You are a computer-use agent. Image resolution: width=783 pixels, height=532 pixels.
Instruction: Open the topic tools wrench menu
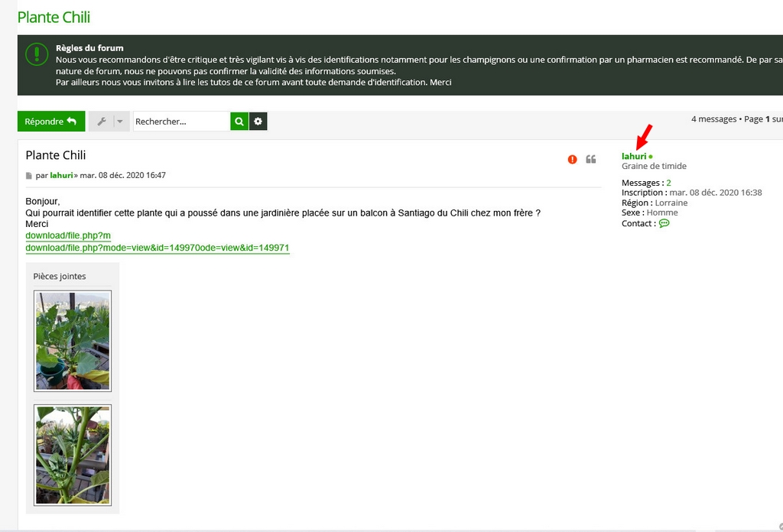pos(102,122)
